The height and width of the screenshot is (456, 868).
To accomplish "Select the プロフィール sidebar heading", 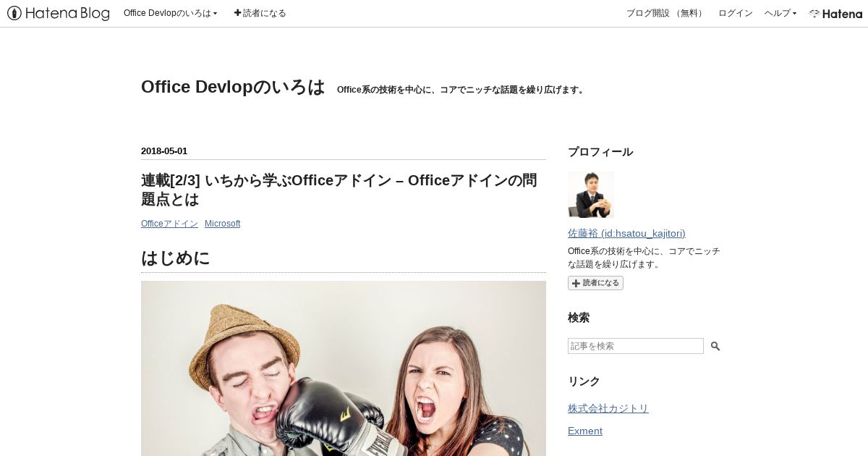I will pos(600,152).
